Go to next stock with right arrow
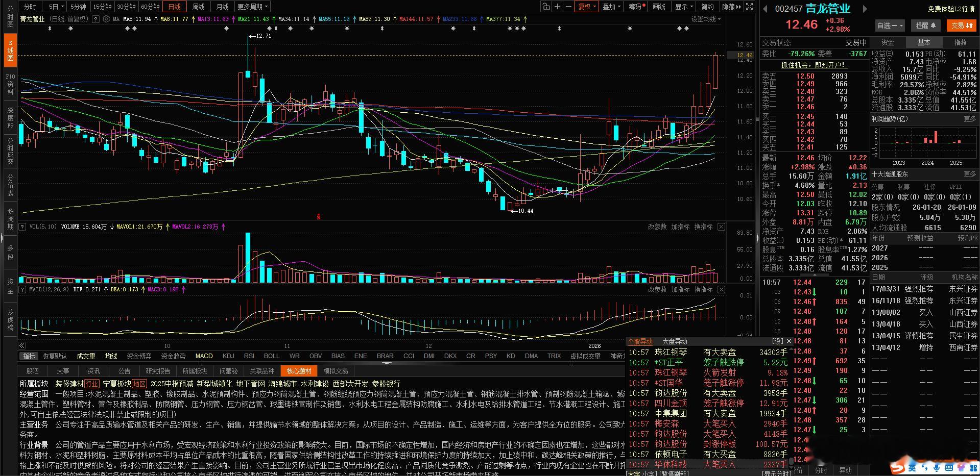This screenshot has width=980, height=476. click(x=865, y=9)
